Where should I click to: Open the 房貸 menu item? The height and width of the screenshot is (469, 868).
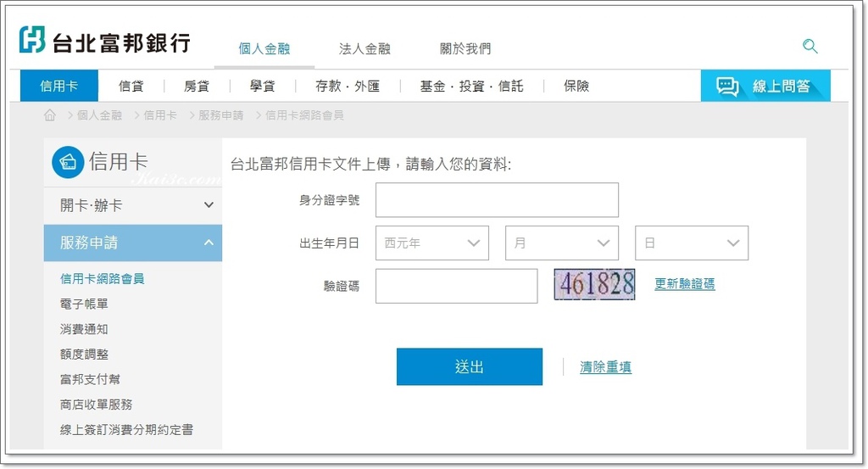pyautogui.click(x=197, y=86)
